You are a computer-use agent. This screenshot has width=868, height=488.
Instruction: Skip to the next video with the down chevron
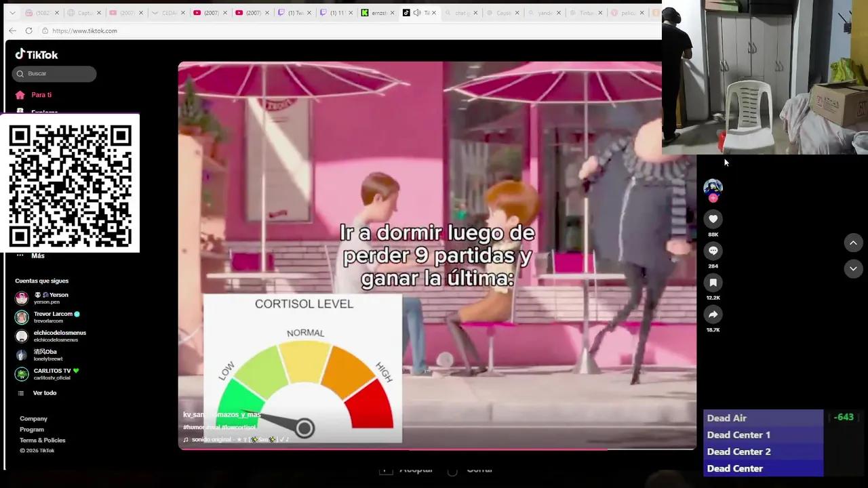coord(853,269)
